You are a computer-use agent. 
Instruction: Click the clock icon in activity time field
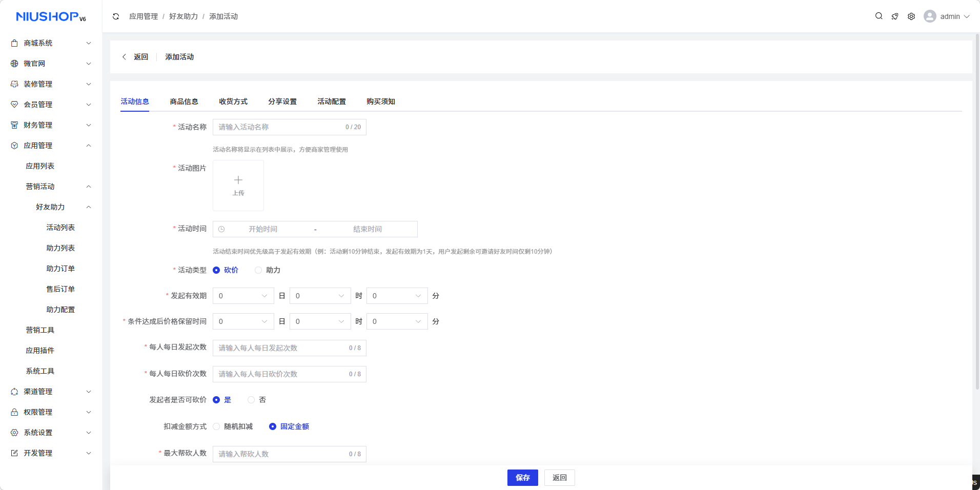(221, 229)
